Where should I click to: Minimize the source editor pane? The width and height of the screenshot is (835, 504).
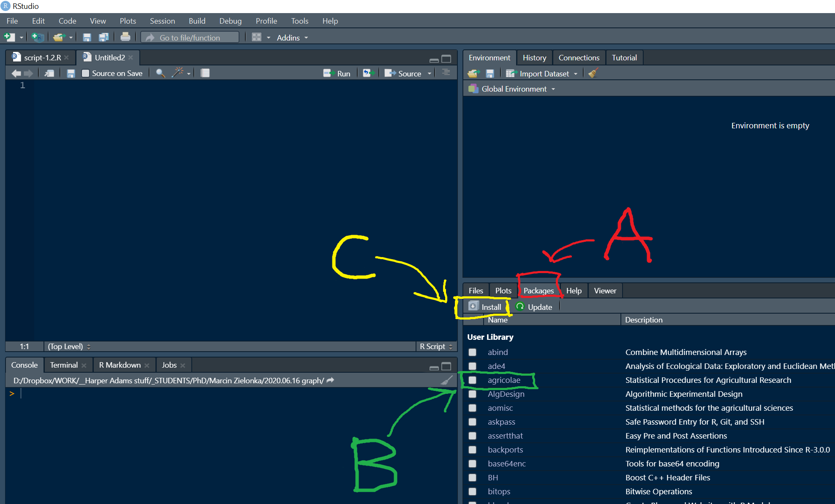(434, 60)
